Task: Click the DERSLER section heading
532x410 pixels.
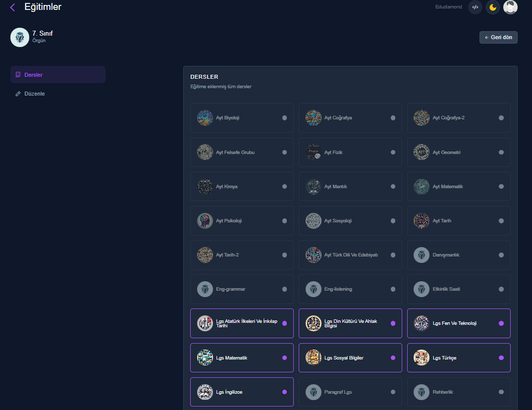Action: coord(204,77)
